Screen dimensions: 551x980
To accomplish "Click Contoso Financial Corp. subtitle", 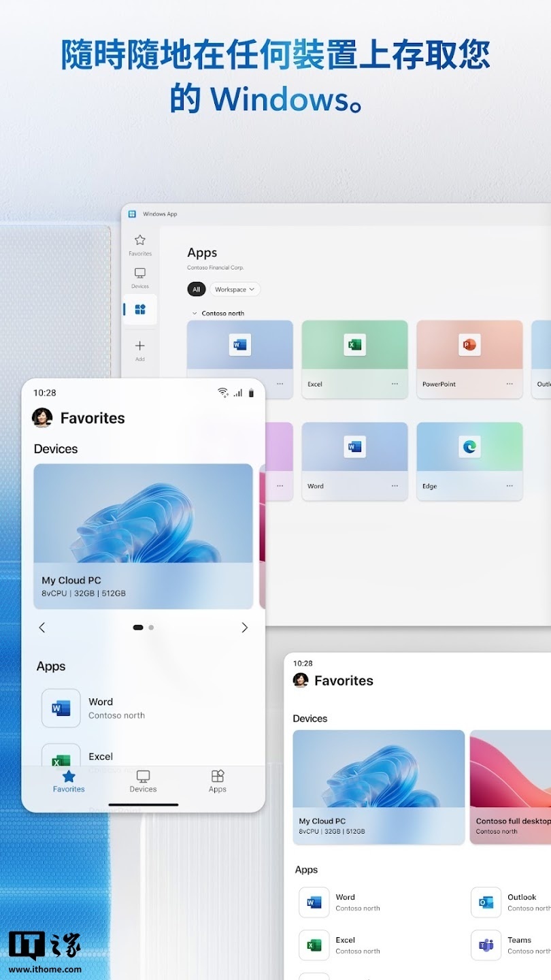I will [x=215, y=268].
